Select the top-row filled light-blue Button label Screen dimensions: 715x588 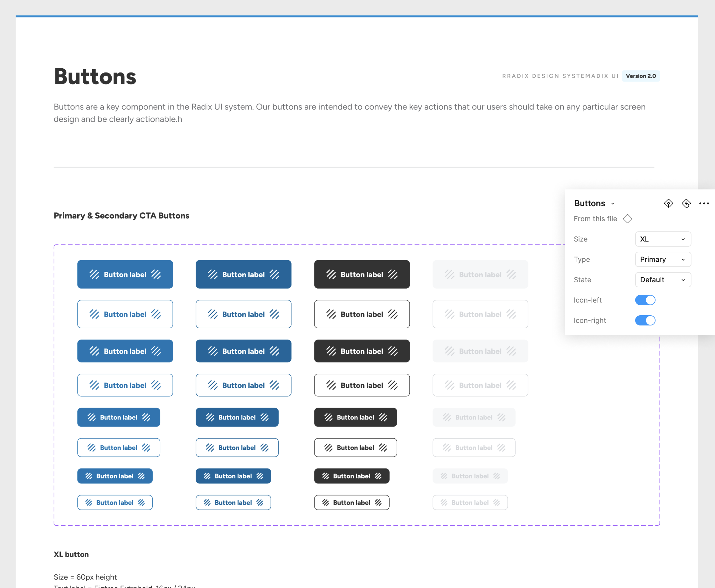[125, 274]
